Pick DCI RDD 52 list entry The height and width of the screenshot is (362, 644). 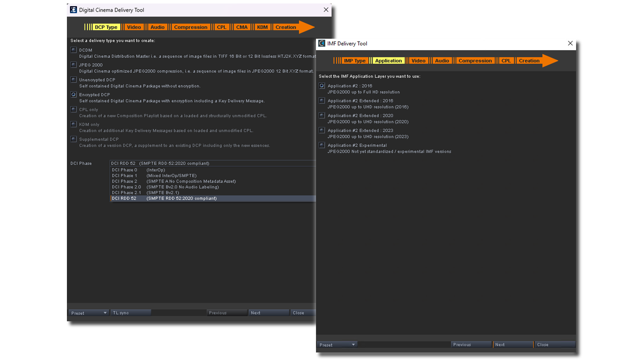(x=213, y=199)
